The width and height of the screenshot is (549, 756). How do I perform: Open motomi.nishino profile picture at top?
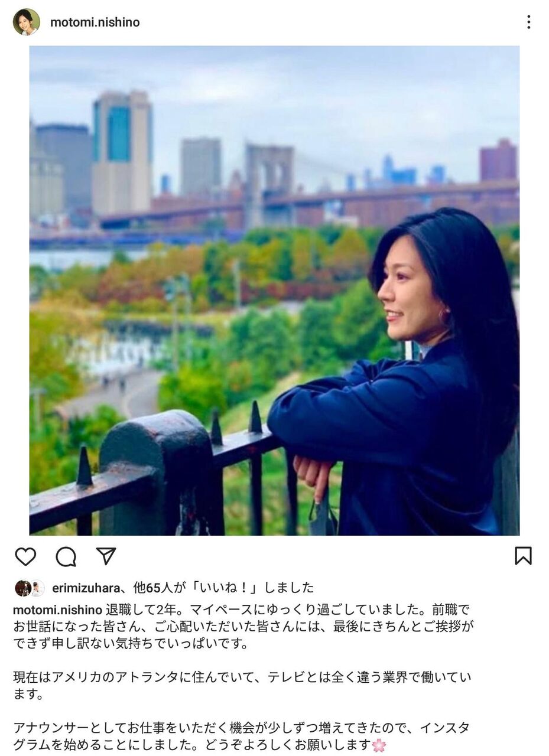26,22
